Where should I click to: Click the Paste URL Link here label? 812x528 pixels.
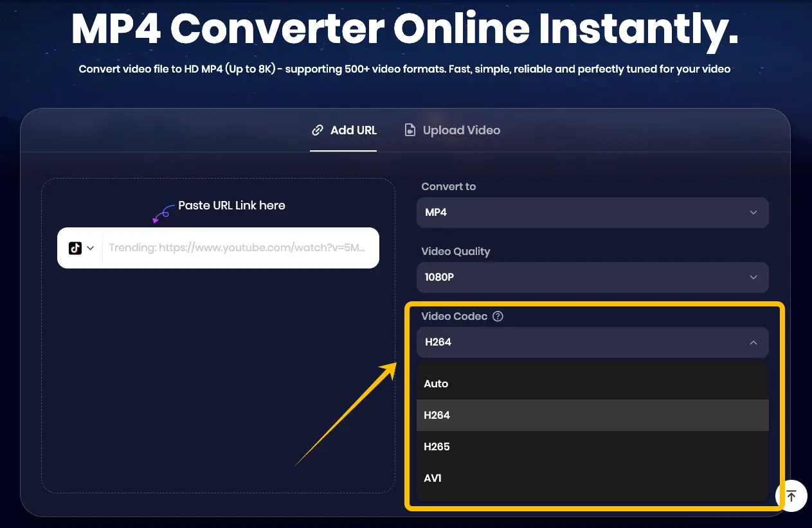[231, 206]
